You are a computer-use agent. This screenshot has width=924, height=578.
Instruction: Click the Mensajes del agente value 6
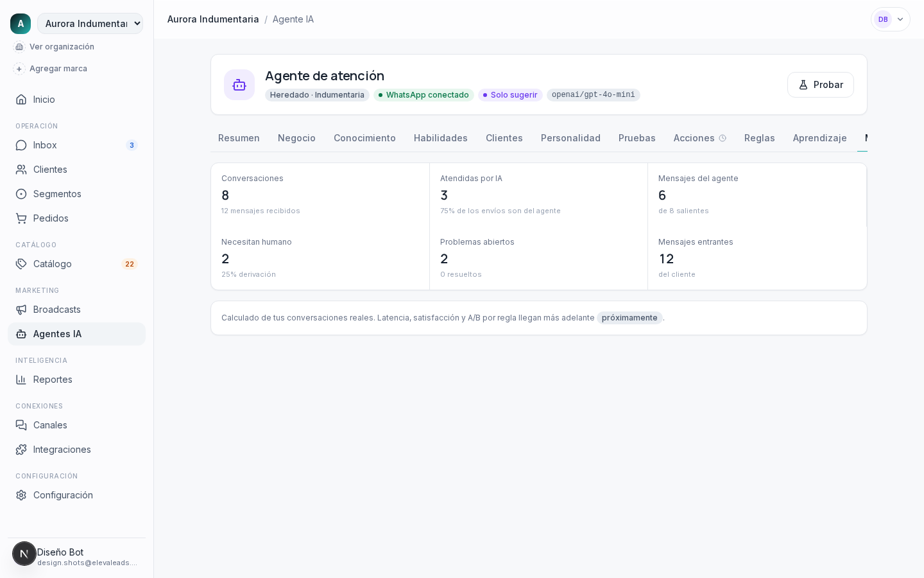click(662, 195)
